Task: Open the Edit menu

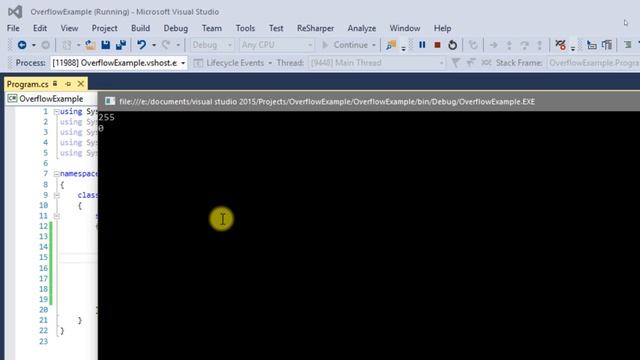Action: (x=40, y=28)
